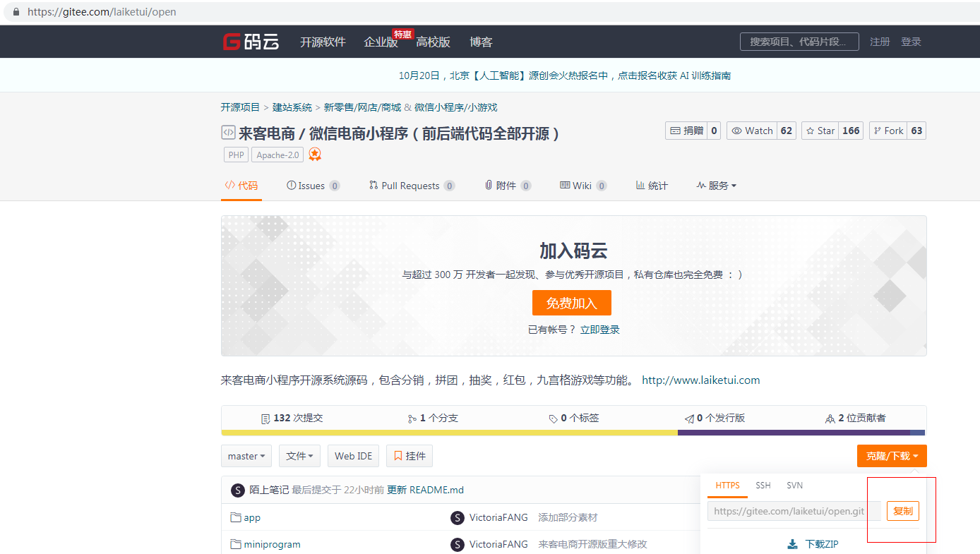Screen dimensions: 980x554
Task: Open the Pull Requests tab
Action: click(x=412, y=186)
